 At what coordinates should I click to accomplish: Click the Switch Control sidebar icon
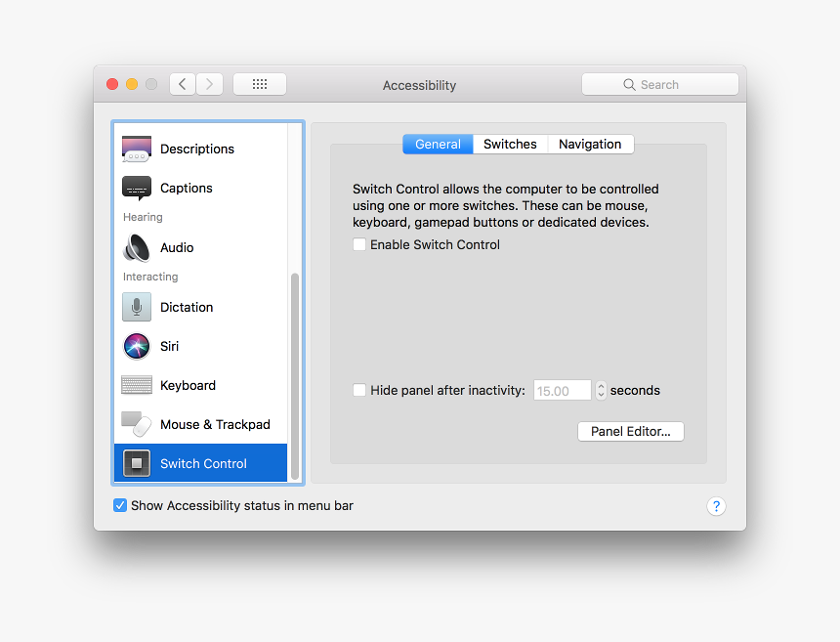pyautogui.click(x=137, y=463)
